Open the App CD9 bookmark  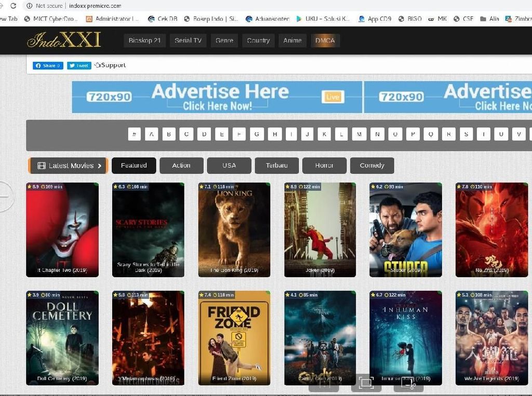tap(375, 19)
